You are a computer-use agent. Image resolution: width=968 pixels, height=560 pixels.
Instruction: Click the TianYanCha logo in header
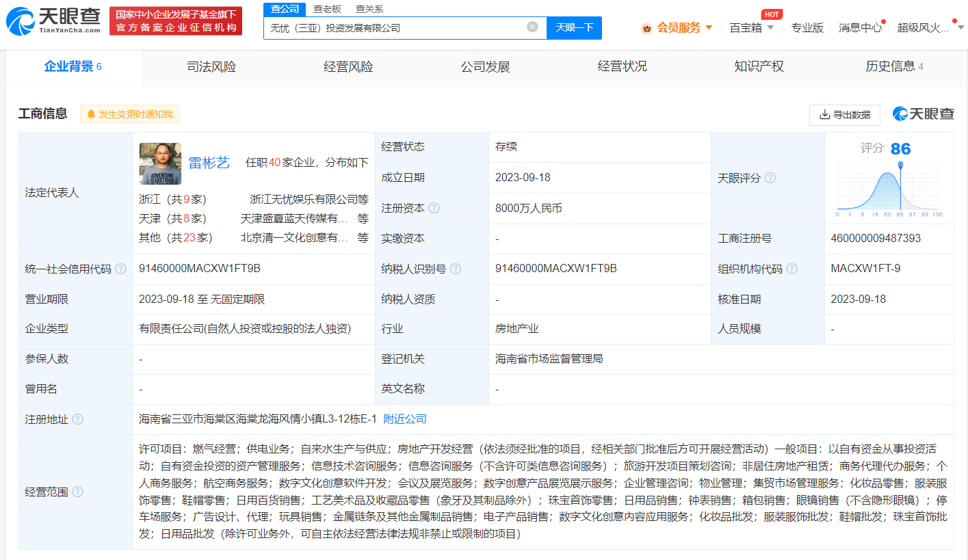(53, 21)
